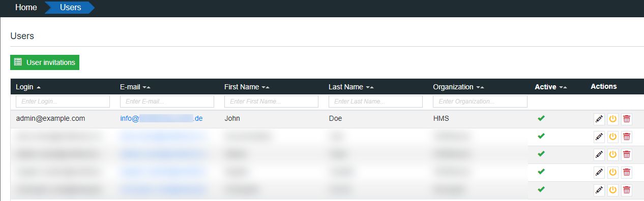Edit the admin@example.com user with pencil icon

(x=599, y=119)
